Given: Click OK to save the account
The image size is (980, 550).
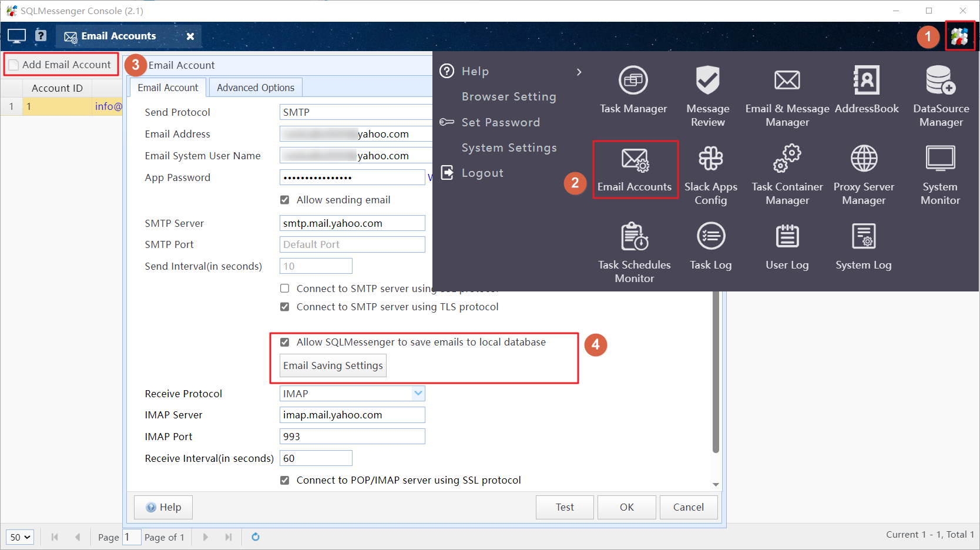Looking at the screenshot, I should click(x=627, y=507).
